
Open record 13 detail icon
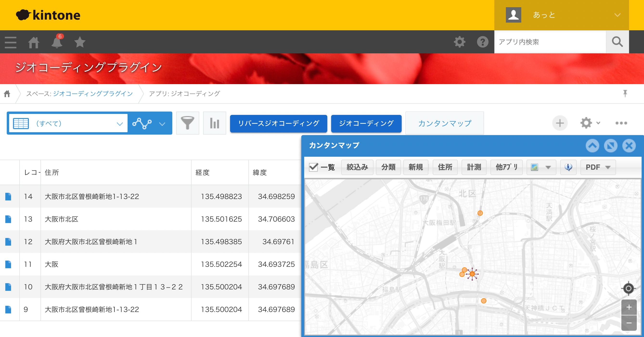[x=8, y=219]
